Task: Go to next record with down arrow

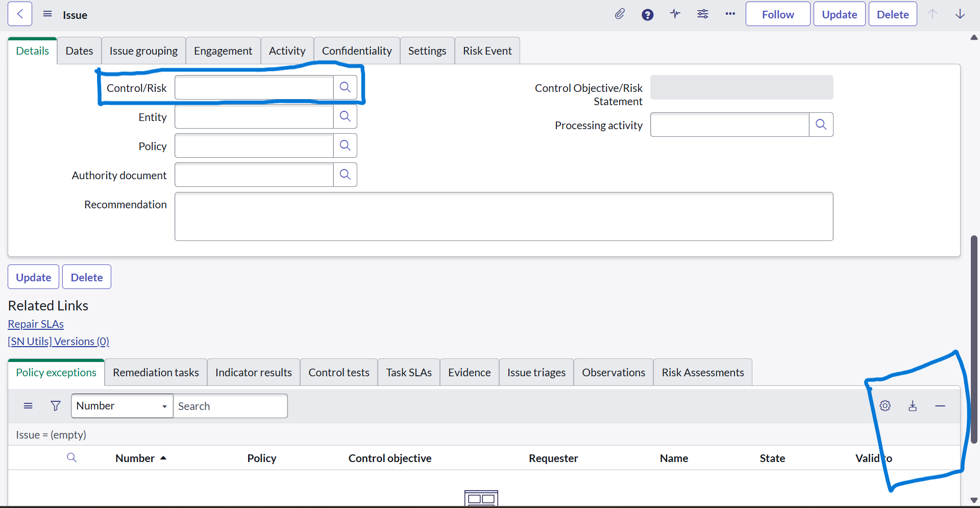Action: [960, 14]
